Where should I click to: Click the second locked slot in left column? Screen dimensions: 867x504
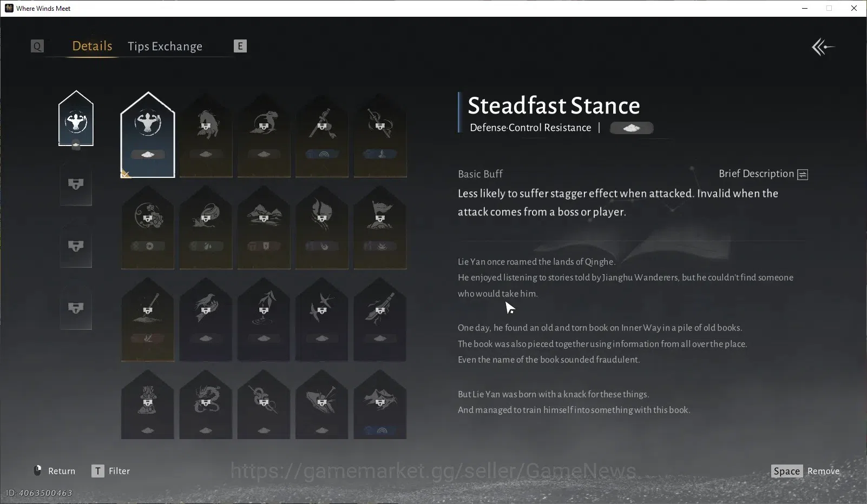76,184
